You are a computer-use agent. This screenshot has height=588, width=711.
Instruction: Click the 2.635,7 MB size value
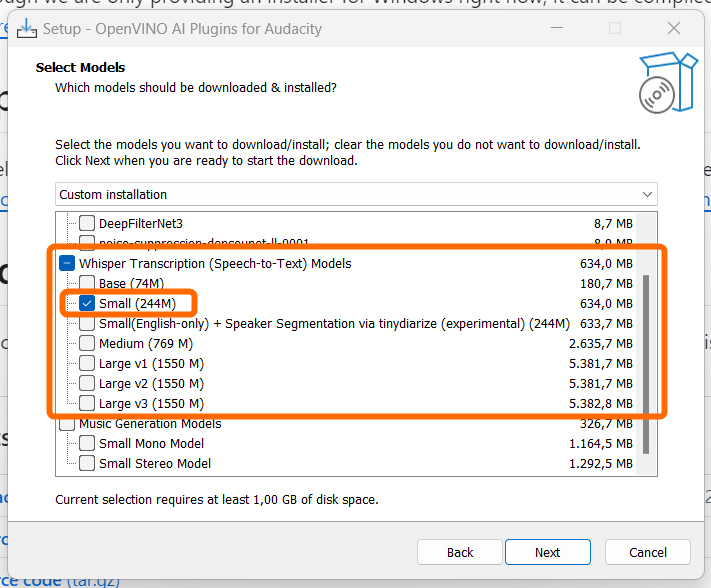[601, 344]
